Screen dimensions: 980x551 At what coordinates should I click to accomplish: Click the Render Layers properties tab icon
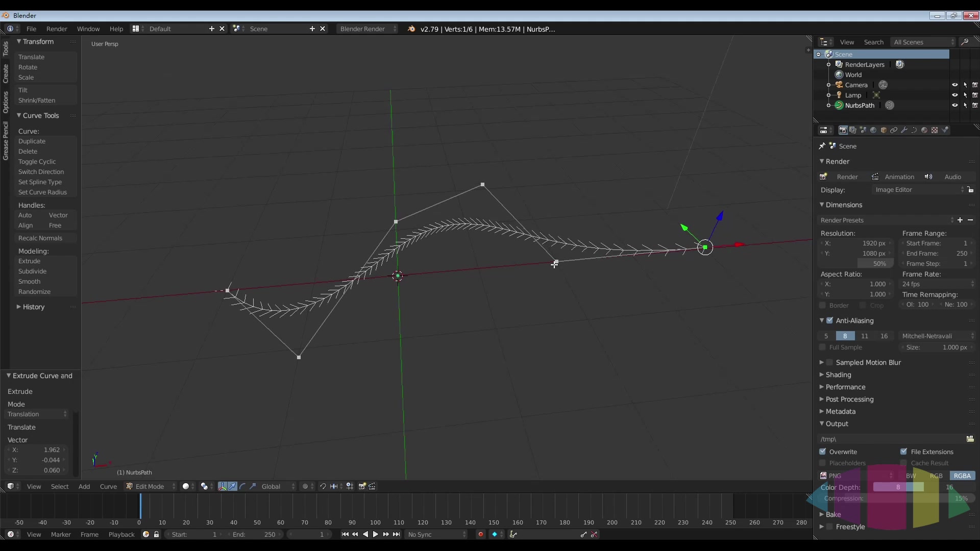[x=853, y=130]
